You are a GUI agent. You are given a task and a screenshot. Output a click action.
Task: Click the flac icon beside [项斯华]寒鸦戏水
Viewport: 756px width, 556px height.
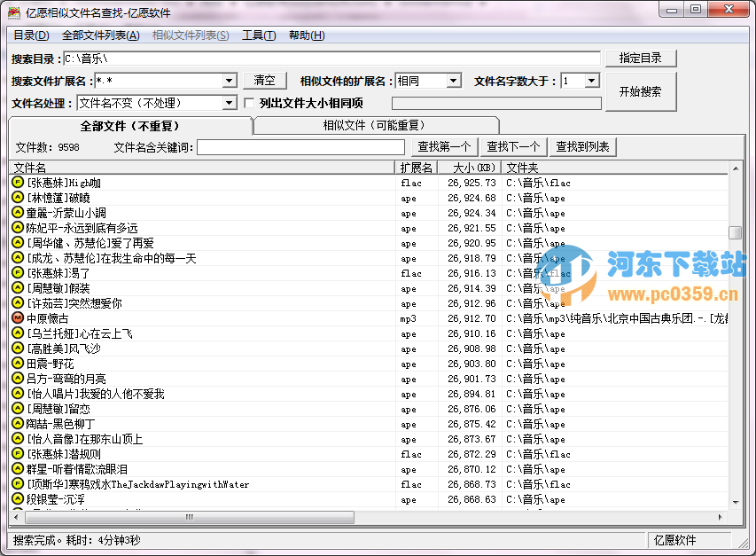[16, 484]
